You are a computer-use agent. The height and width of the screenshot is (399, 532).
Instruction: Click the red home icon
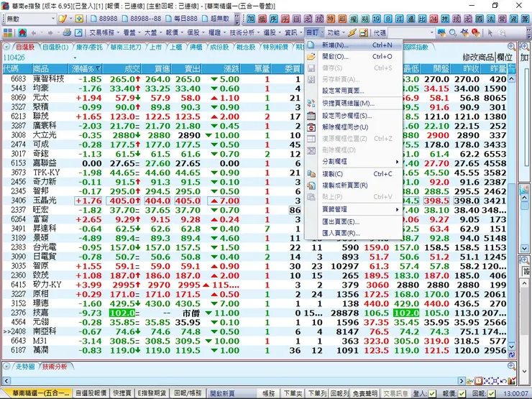pos(22,32)
